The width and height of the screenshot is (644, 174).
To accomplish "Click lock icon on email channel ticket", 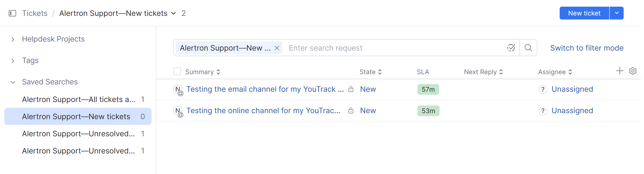I will [x=351, y=89].
